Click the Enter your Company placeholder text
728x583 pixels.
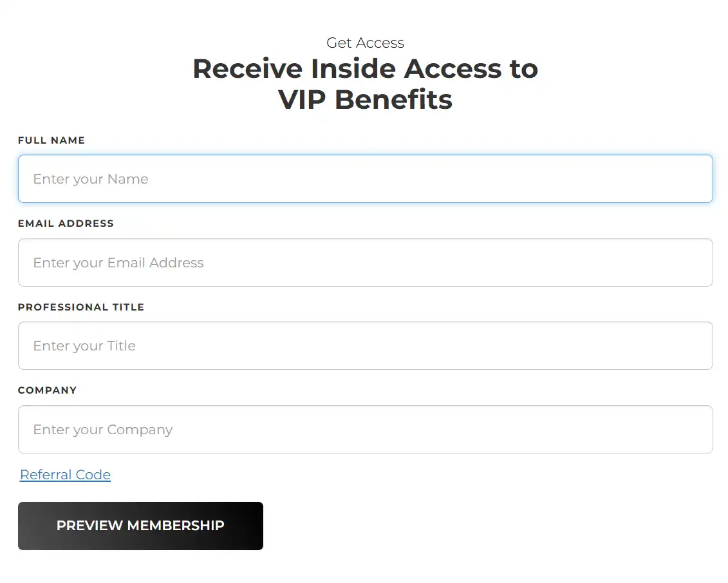click(103, 430)
